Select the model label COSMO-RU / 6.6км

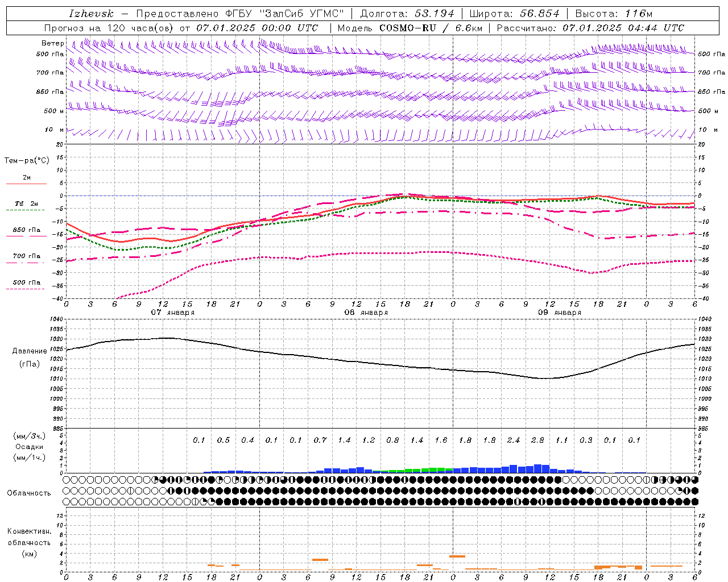point(431,28)
